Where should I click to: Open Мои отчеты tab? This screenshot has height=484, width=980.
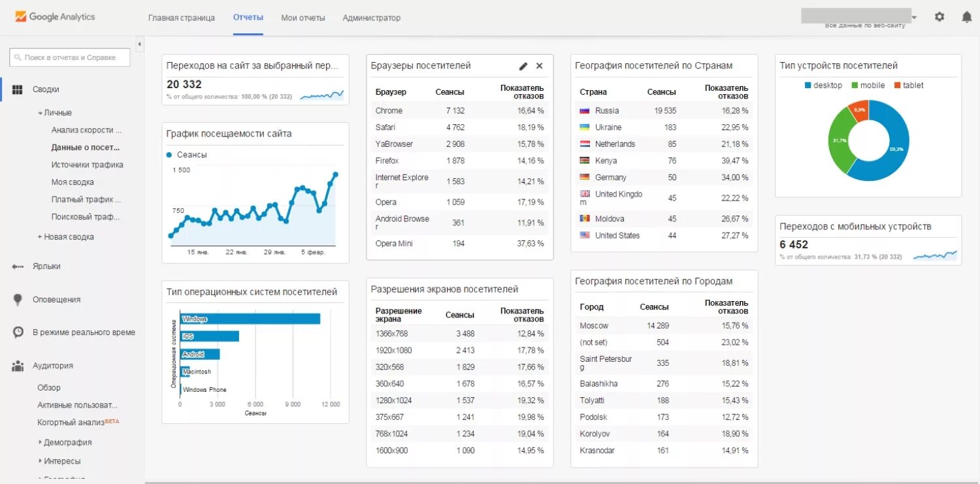pos(303,18)
